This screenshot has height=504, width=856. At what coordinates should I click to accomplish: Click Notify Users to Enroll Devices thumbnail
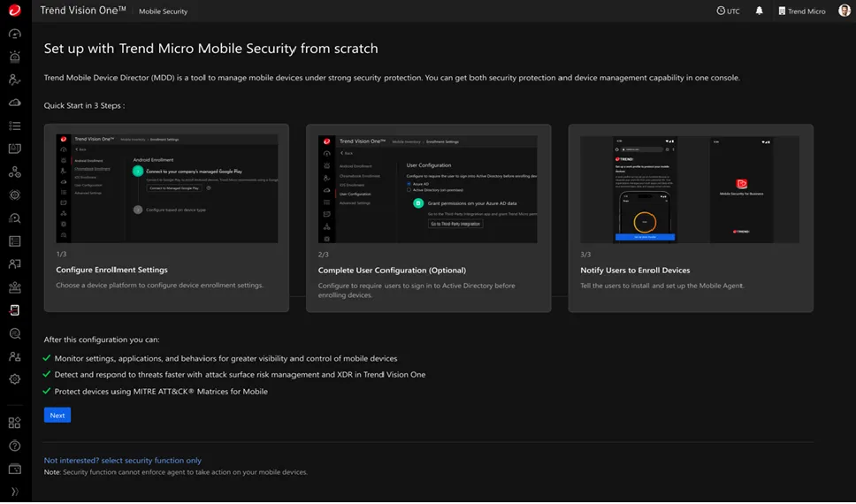(690, 189)
